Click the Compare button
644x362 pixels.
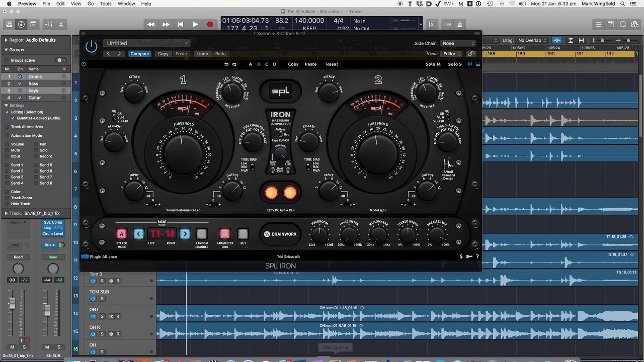(x=139, y=54)
